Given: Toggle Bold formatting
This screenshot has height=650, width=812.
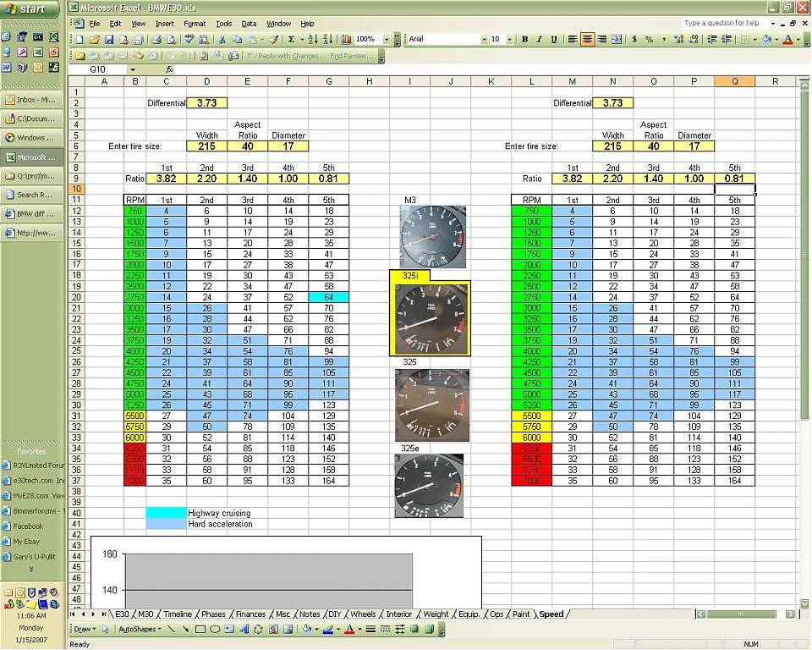Looking at the screenshot, I should 524,39.
